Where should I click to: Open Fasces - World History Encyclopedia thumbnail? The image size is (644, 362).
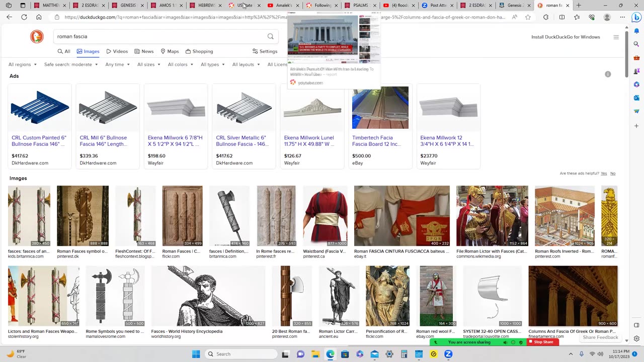point(208,296)
